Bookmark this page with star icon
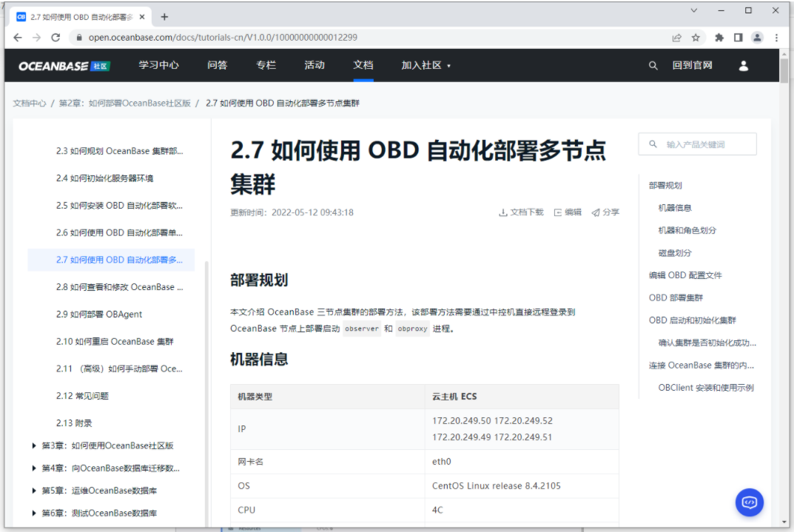Screen dimensions: 794x532 pos(696,38)
